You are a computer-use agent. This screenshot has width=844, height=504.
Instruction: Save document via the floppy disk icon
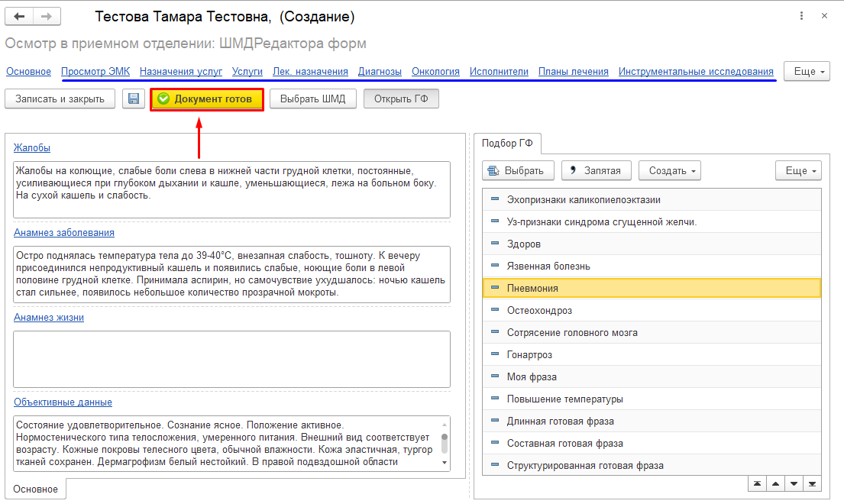pos(134,99)
